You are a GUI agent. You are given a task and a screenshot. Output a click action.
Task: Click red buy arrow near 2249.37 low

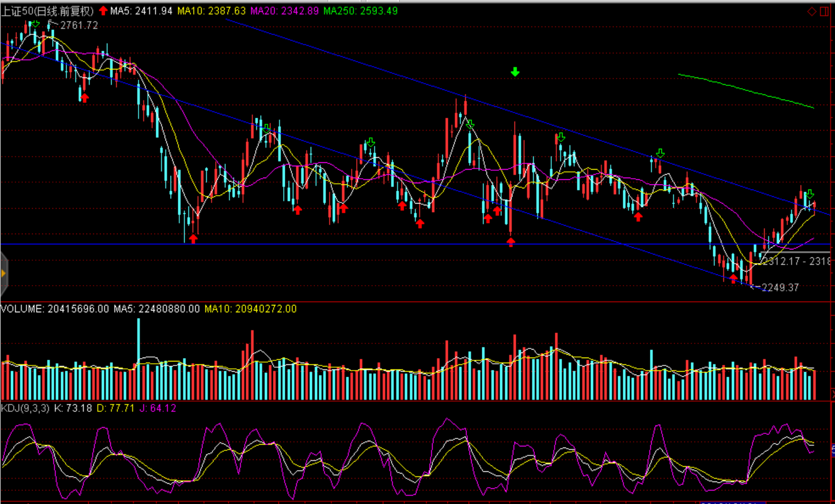point(734,278)
